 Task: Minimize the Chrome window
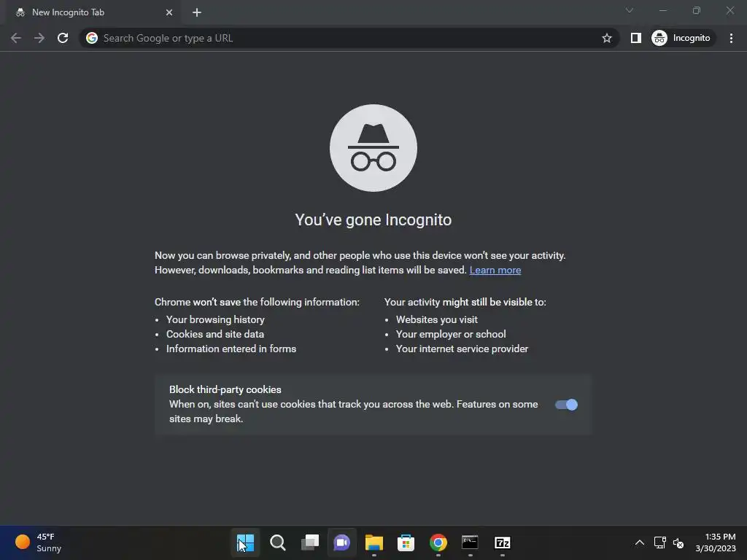(x=663, y=10)
